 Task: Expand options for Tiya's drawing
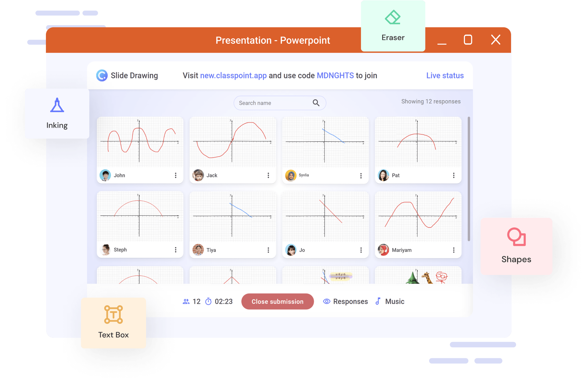coord(268,249)
